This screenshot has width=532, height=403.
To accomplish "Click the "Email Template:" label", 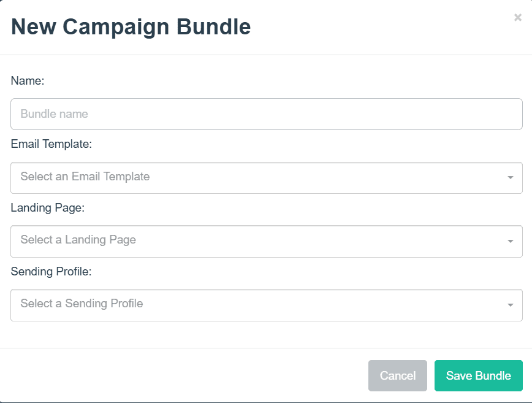I will click(51, 144).
